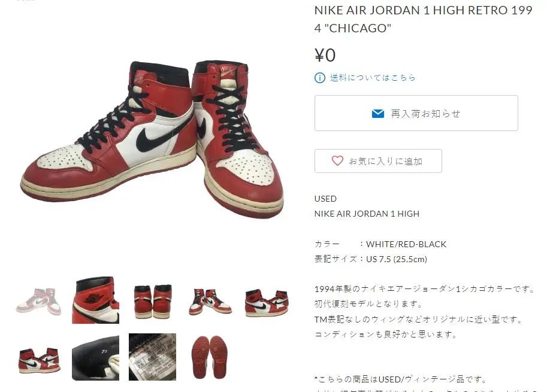Click the ¥0 price text
The height and width of the screenshot is (392, 547).
pyautogui.click(x=325, y=55)
